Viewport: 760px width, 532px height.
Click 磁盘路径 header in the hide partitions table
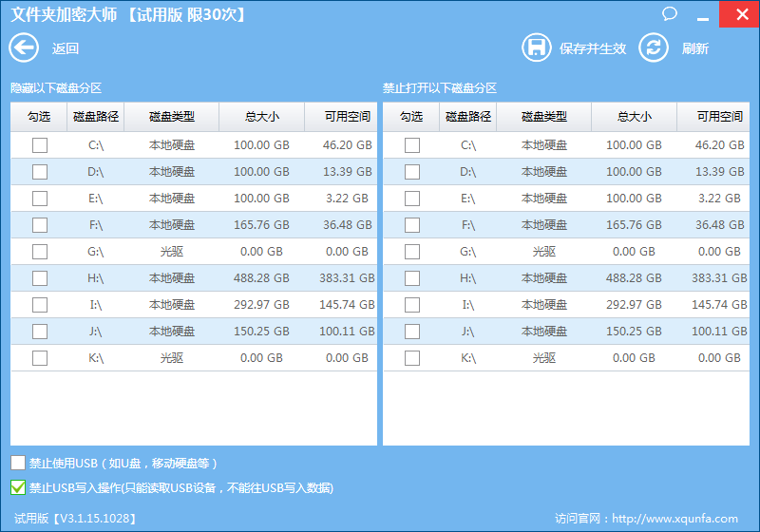click(x=96, y=117)
